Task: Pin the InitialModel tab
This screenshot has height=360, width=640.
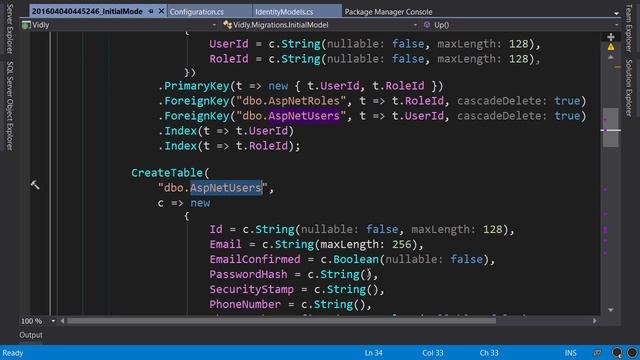Action: point(151,11)
